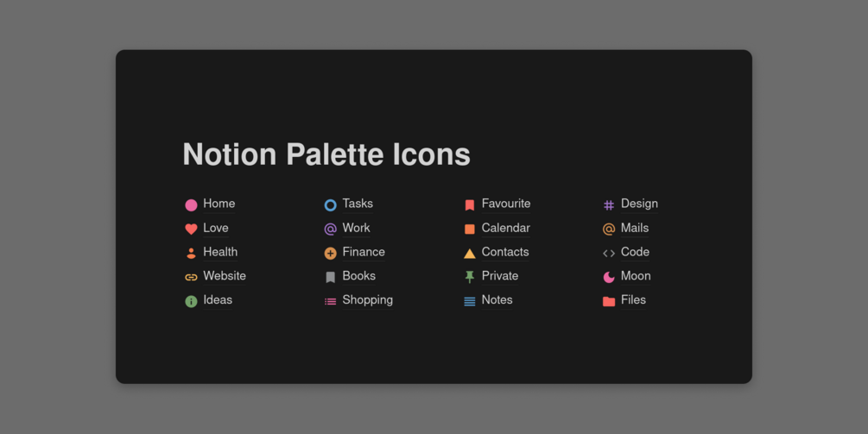868x434 pixels.
Task: Open the Mails page link
Action: [635, 228]
